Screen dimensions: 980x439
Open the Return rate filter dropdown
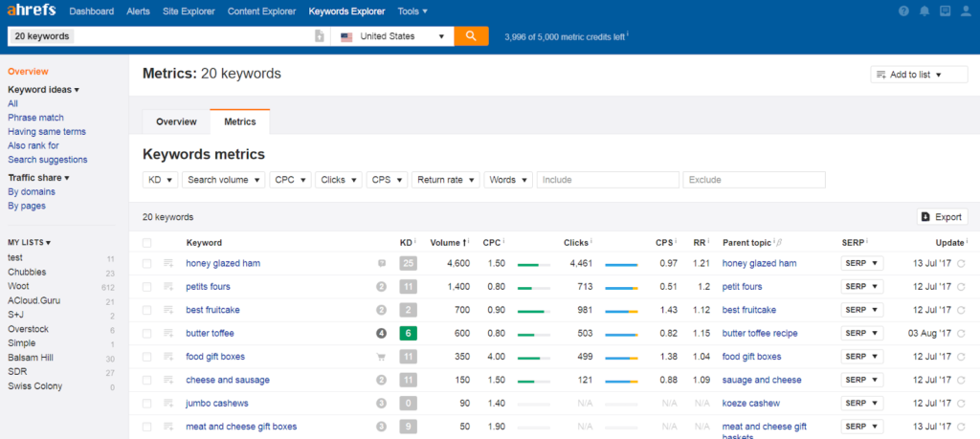(x=446, y=180)
